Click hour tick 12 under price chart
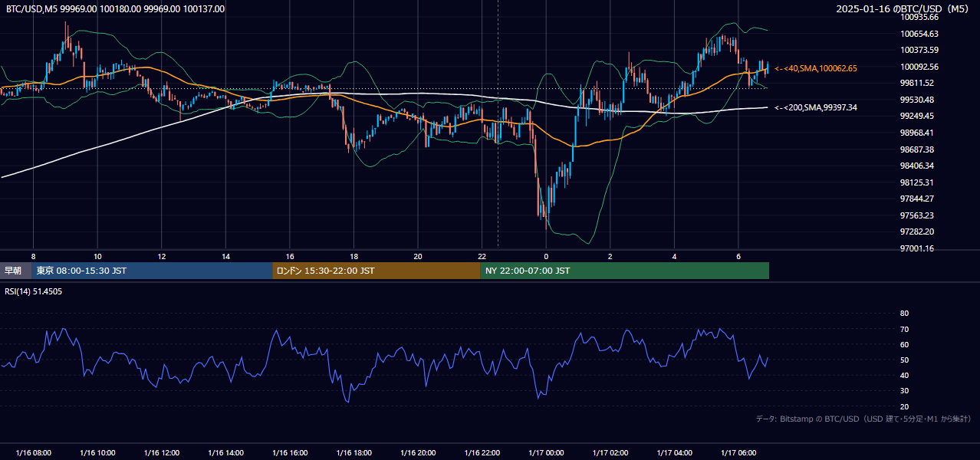 click(162, 256)
